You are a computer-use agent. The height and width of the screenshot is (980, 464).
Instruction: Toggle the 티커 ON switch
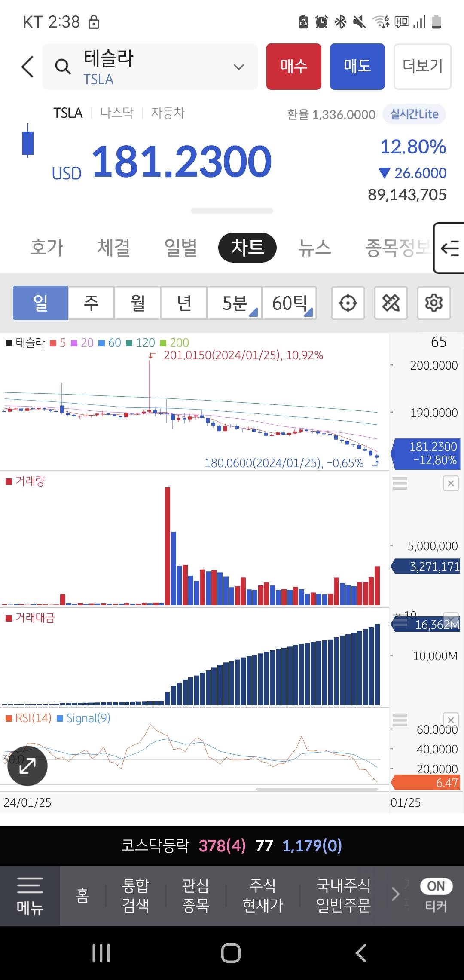point(436,886)
